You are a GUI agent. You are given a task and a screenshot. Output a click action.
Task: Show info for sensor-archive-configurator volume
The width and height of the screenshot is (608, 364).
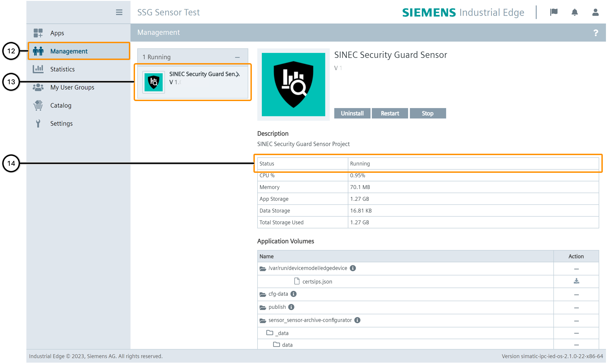357,320
